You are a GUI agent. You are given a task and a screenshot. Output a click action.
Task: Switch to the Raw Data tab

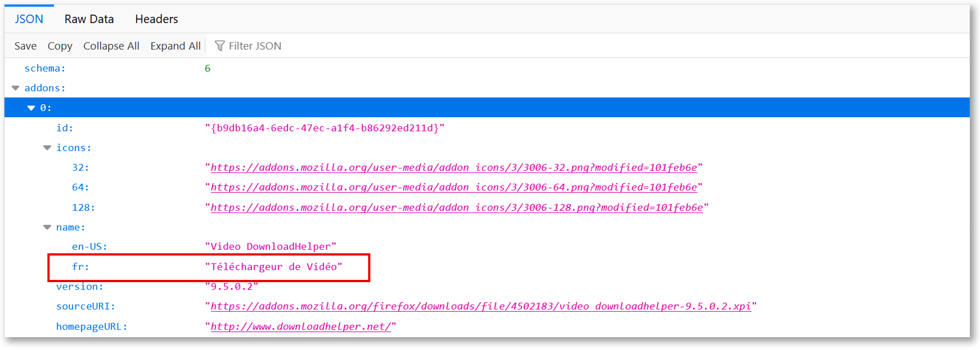[x=89, y=19]
